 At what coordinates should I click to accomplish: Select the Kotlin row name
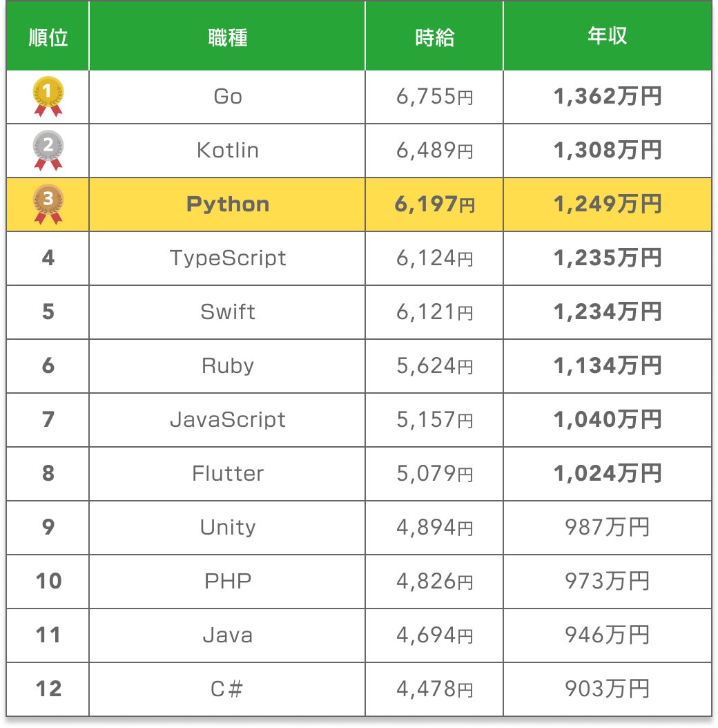tap(227, 151)
